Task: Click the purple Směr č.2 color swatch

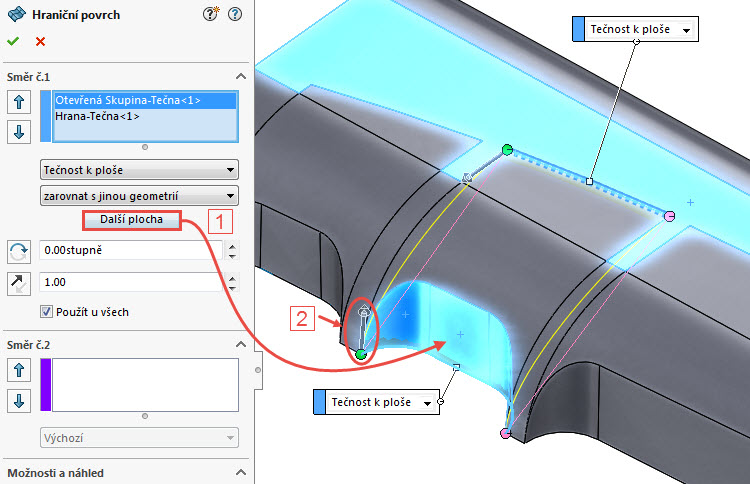Action: click(x=46, y=385)
